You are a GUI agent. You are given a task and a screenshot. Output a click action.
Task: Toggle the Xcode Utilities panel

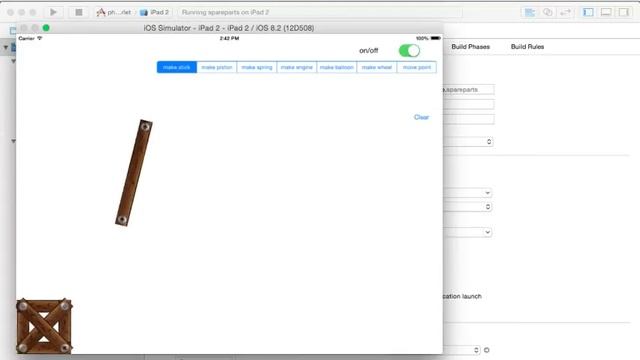tap(624, 12)
